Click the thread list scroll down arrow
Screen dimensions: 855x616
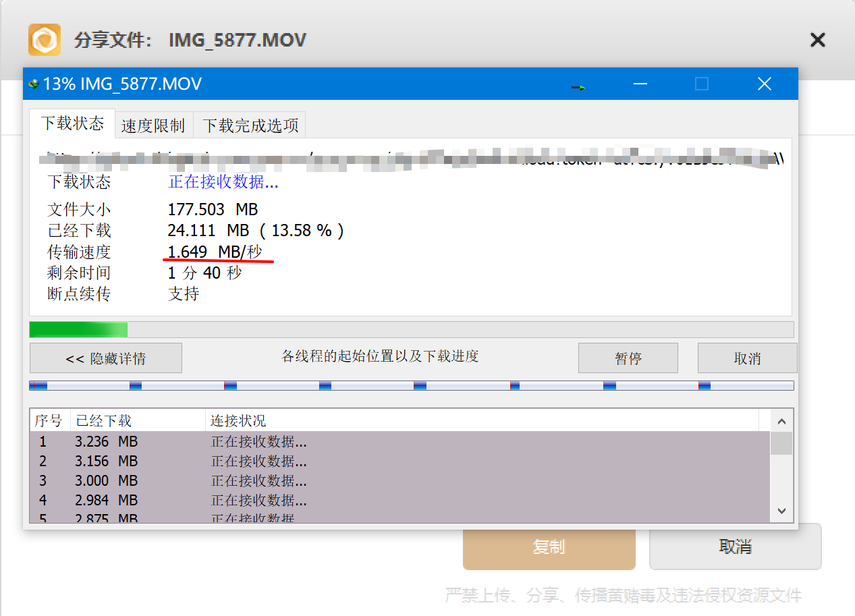tap(781, 511)
